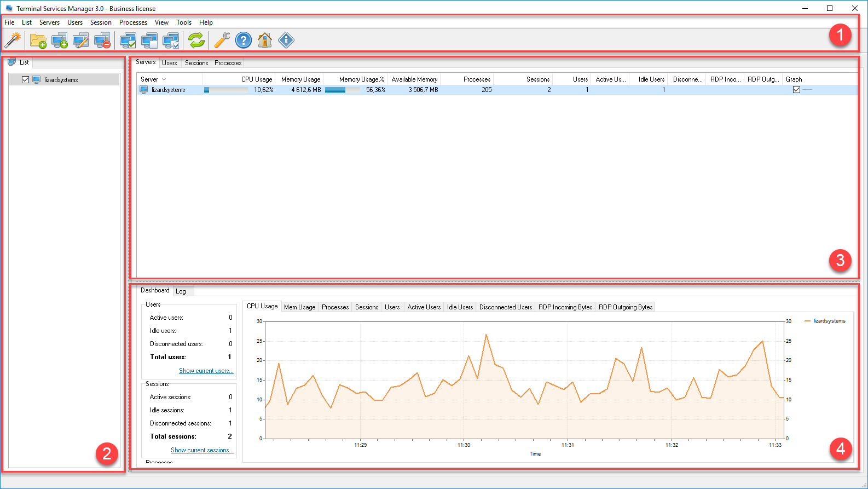
Task: Open the Processes menu
Action: [133, 22]
